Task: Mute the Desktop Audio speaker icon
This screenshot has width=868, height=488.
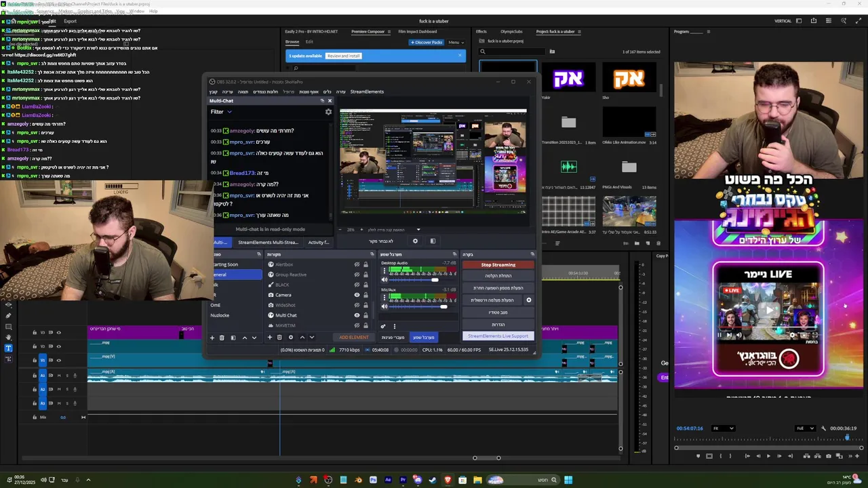Action: pos(384,279)
